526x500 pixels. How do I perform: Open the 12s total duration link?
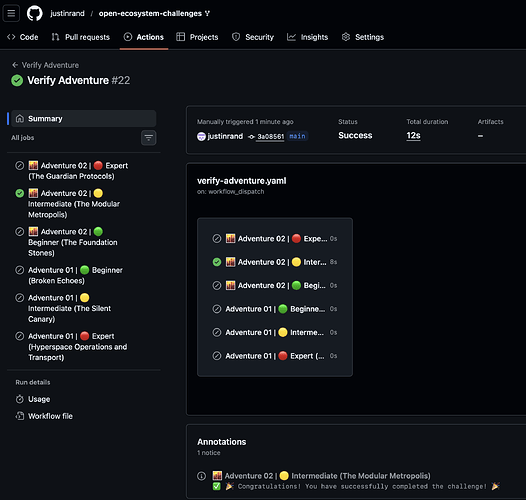(x=413, y=136)
